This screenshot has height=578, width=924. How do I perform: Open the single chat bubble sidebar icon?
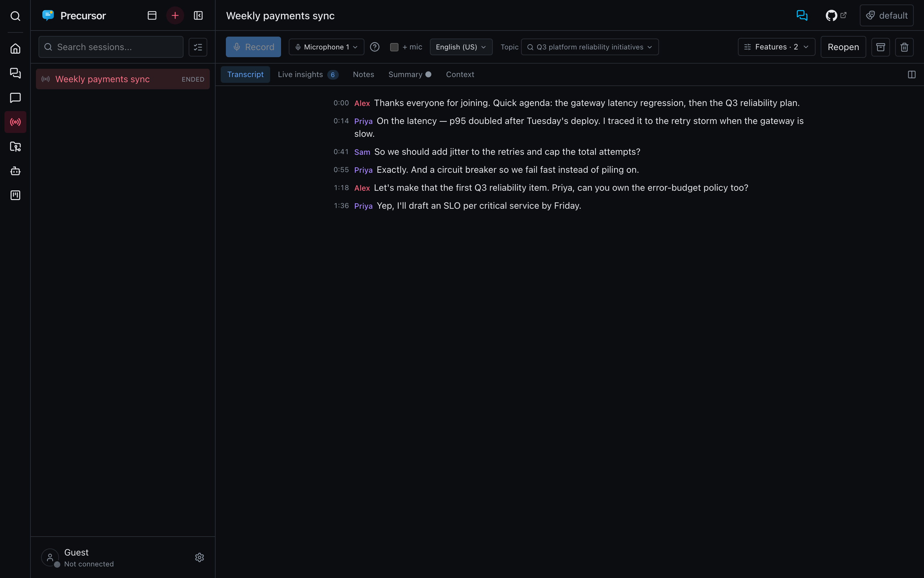(15, 98)
